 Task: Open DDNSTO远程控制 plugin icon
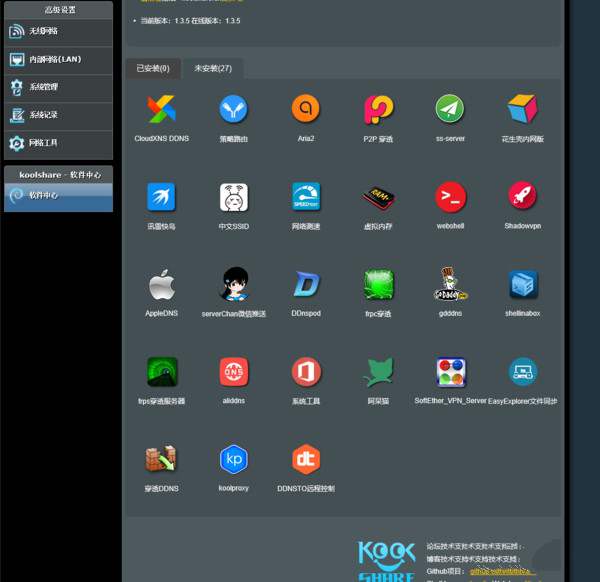coord(306,459)
